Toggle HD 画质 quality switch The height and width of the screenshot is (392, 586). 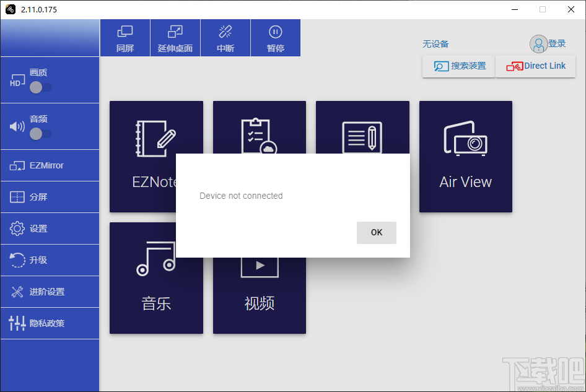41,88
